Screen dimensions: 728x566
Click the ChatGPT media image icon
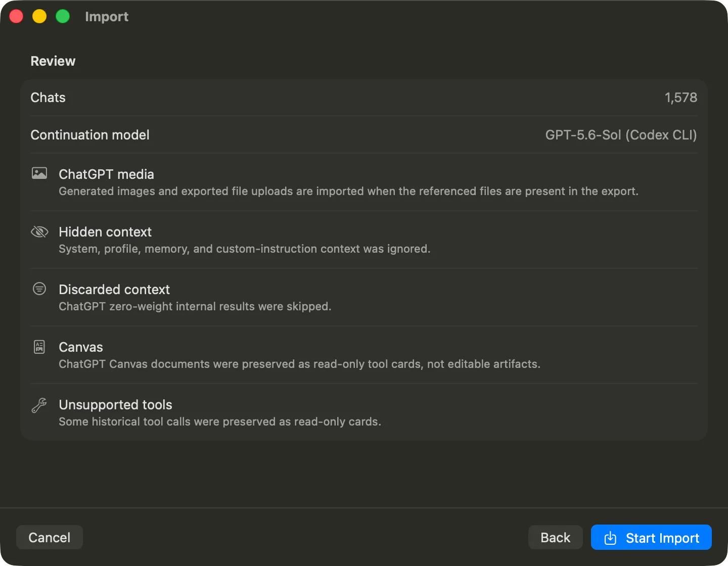[39, 173]
